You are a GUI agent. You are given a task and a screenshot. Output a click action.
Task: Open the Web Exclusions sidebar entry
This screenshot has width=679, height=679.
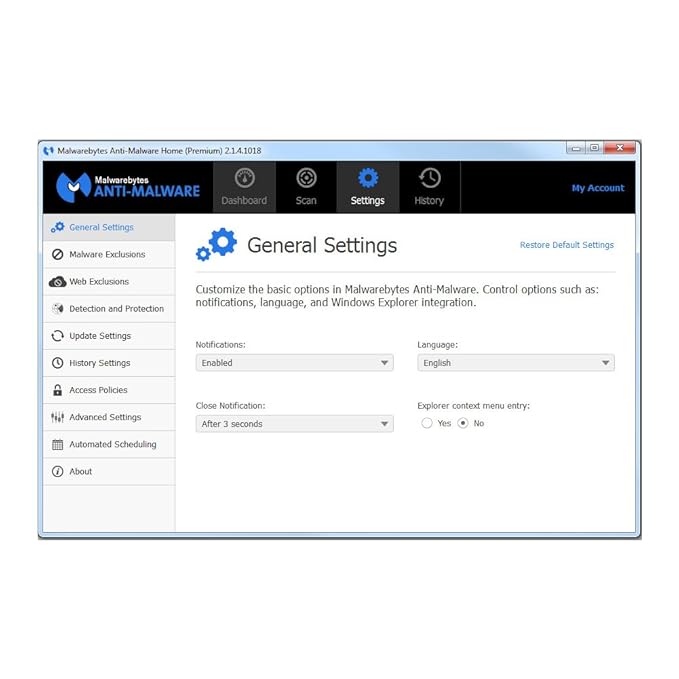(x=109, y=281)
